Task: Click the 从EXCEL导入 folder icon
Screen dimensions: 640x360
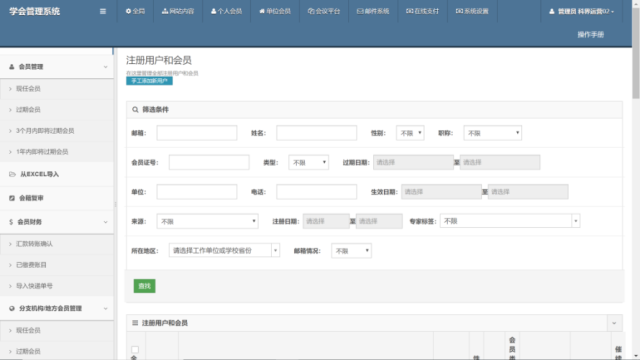Action: tap(12, 174)
